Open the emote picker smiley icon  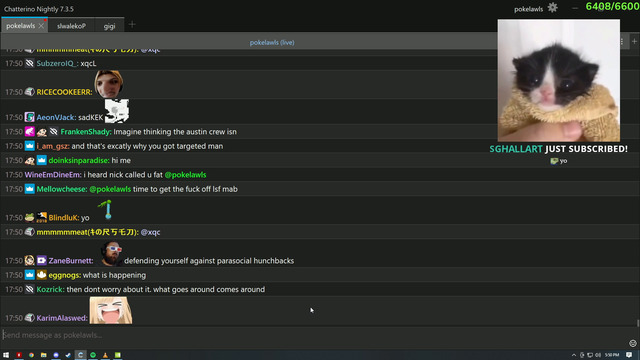tap(633, 343)
